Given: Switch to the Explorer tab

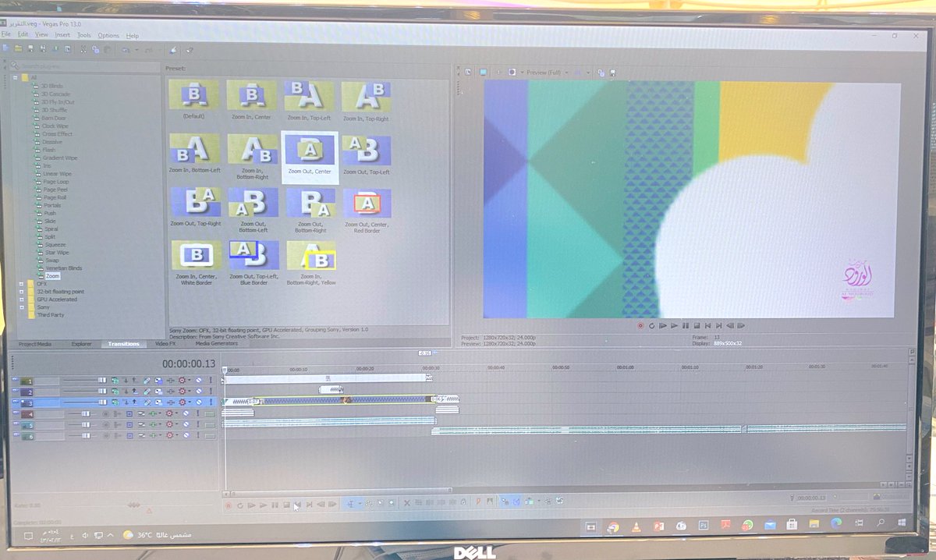Looking at the screenshot, I should 81,343.
